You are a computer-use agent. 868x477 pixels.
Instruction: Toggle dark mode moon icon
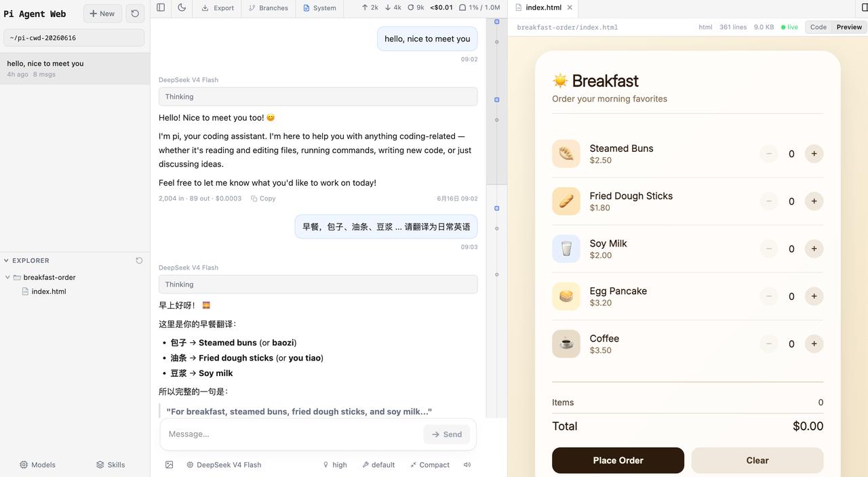coord(182,7)
